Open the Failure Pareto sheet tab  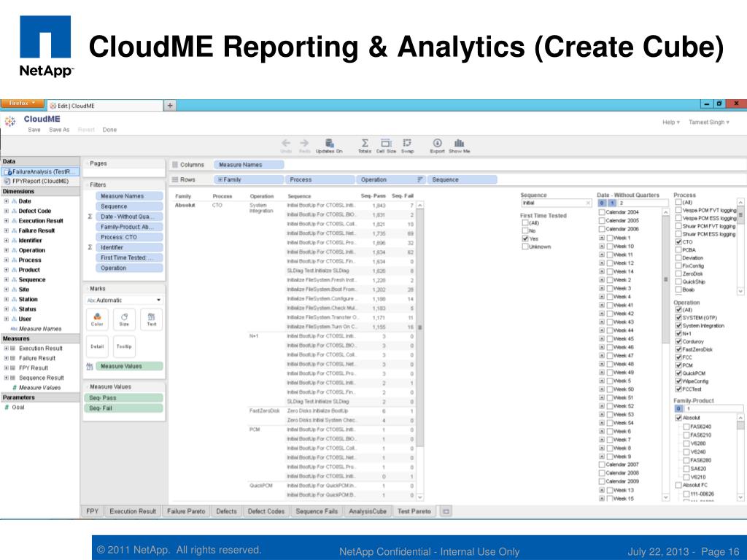coord(186,511)
